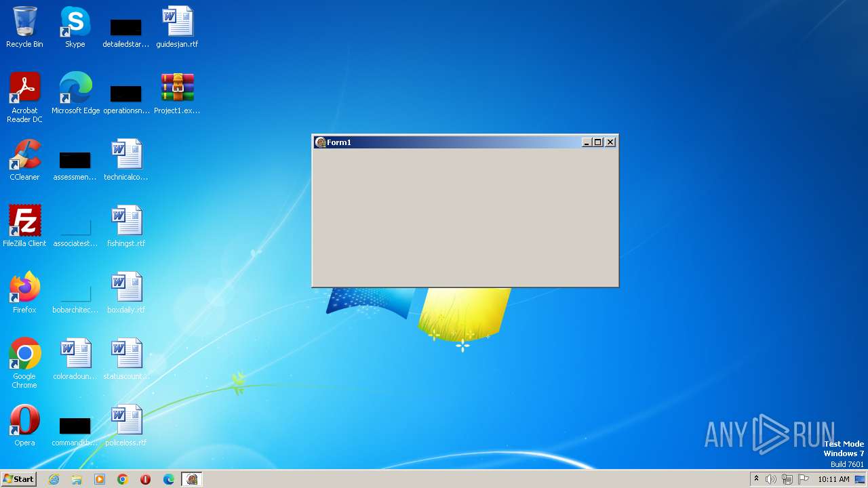Open the Form1 window system menu icon

[321, 142]
